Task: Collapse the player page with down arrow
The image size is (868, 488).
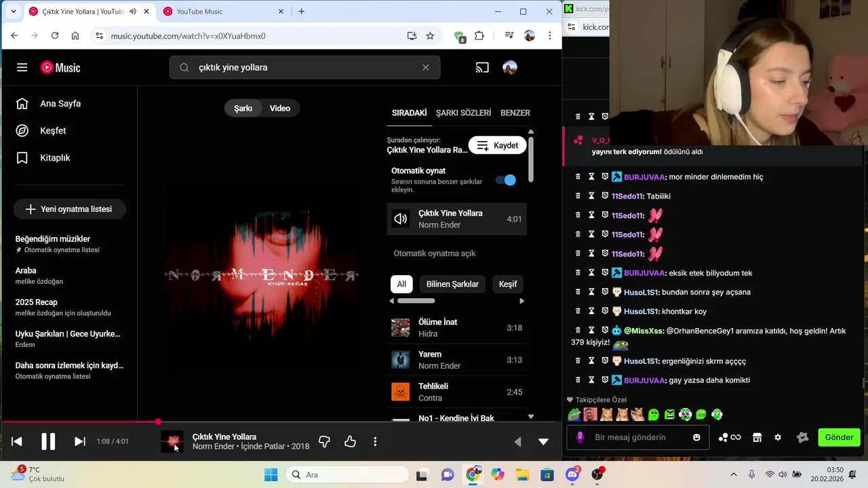Action: [543, 441]
